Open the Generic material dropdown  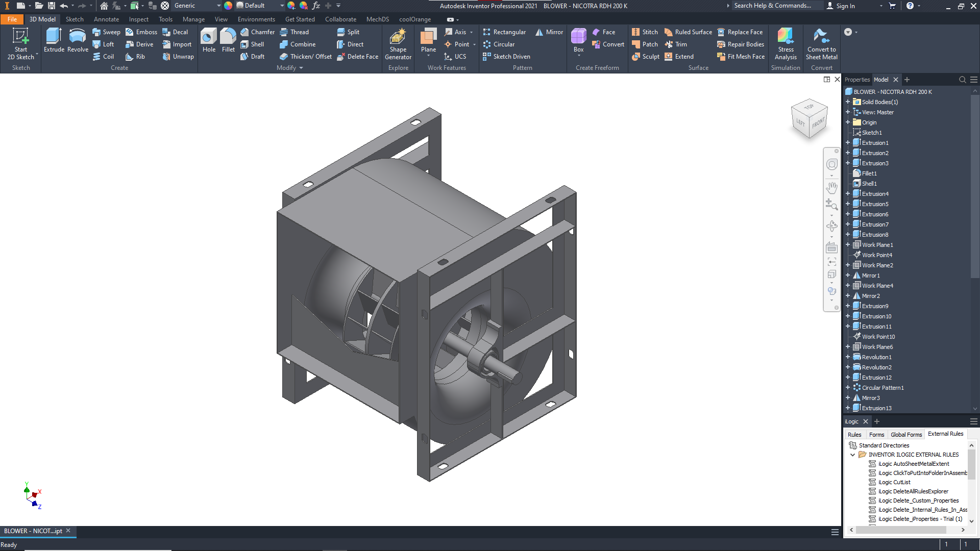218,6
